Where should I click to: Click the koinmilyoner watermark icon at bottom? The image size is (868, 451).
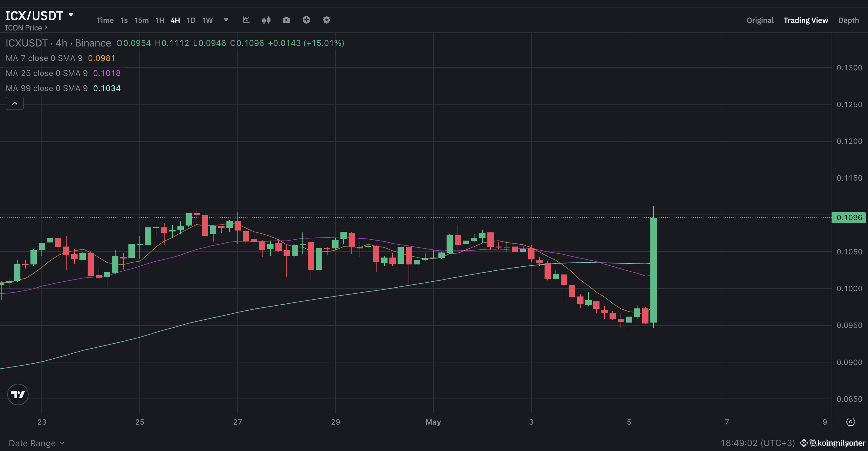pos(804,443)
